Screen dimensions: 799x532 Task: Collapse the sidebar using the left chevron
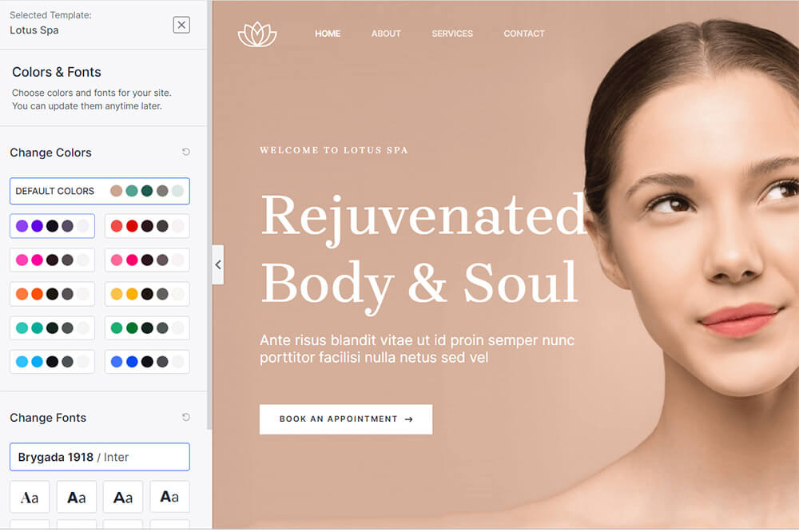(x=218, y=264)
